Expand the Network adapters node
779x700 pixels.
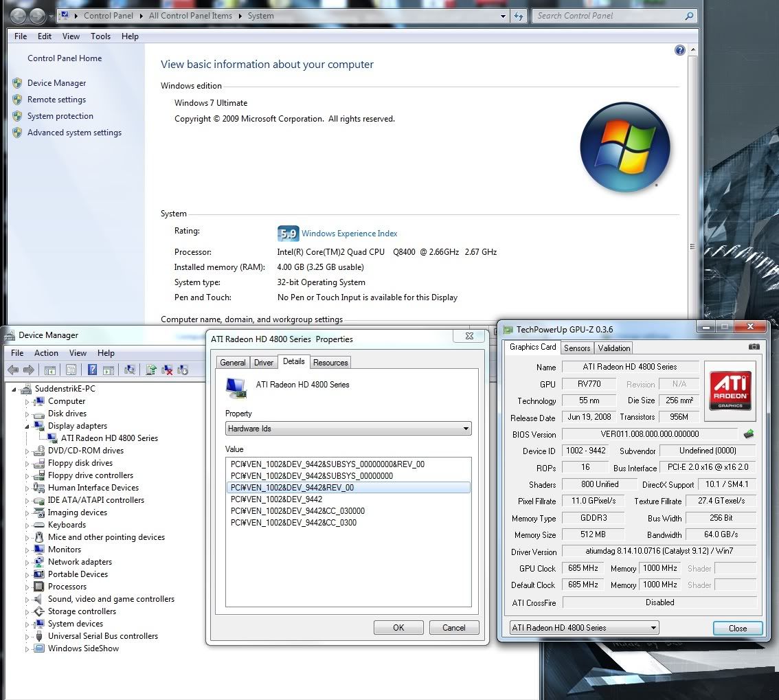coord(27,563)
